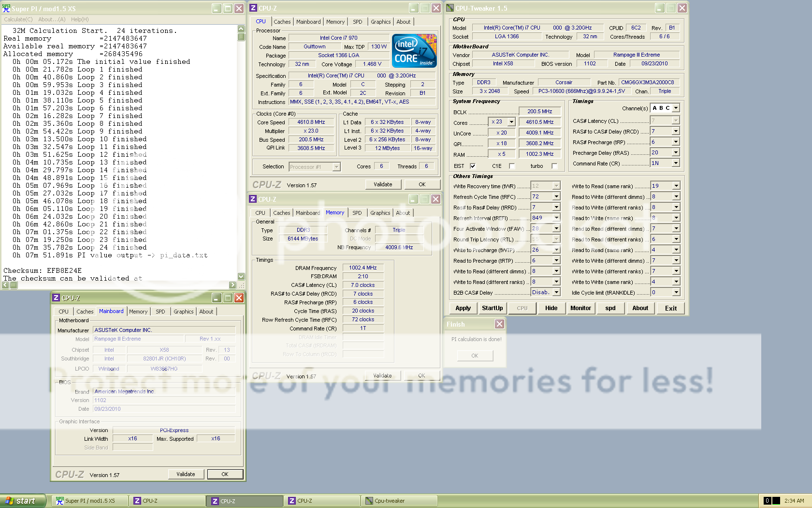
Task: Click the About button in CPU-Tweaker
Action: [640, 308]
